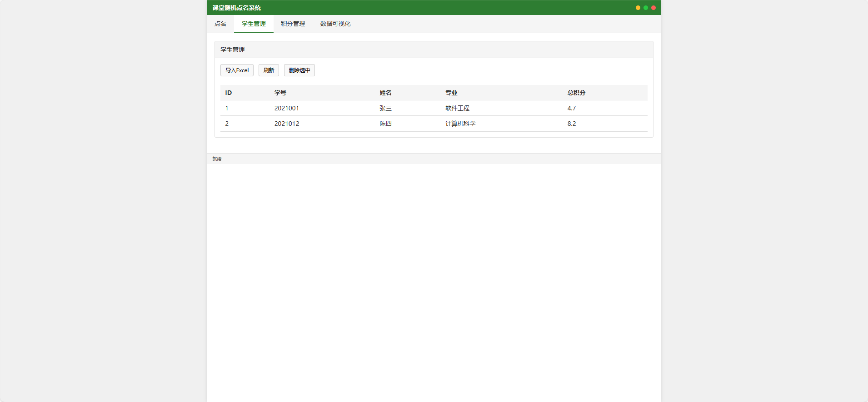Click the 8.2 total score cell

(571, 124)
